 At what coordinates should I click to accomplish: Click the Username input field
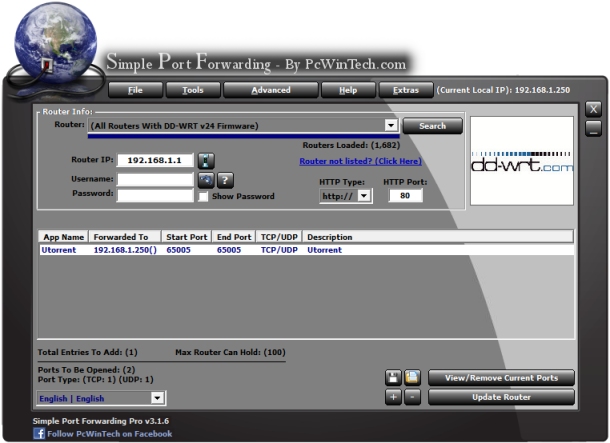[x=155, y=180]
